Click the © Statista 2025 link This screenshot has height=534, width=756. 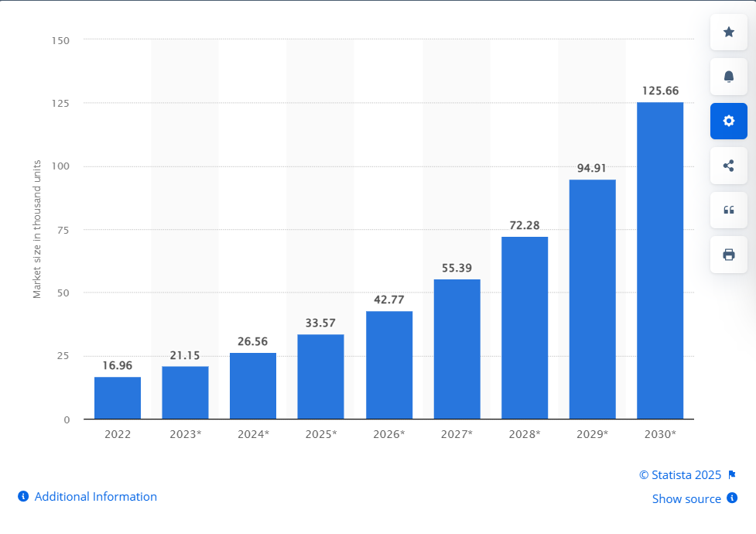[x=680, y=475]
